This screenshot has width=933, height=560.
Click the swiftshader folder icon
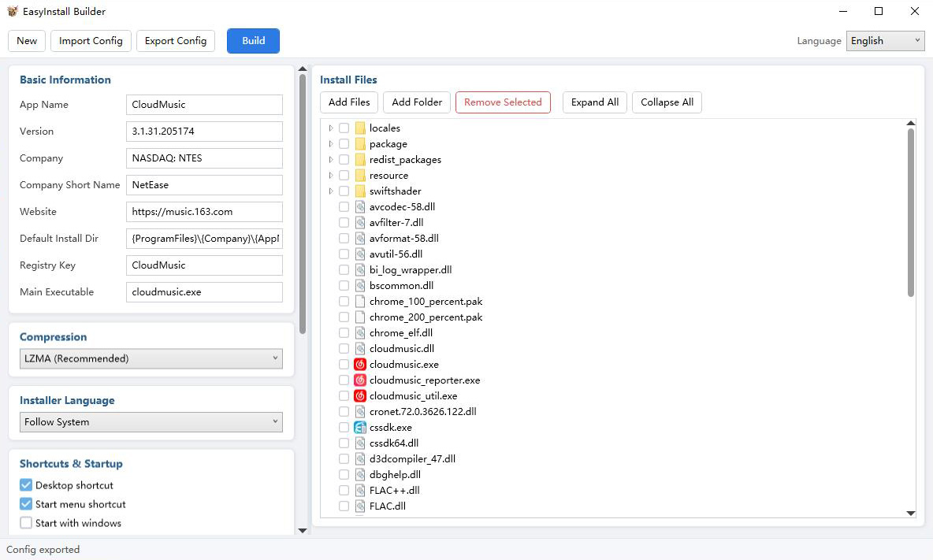point(360,191)
